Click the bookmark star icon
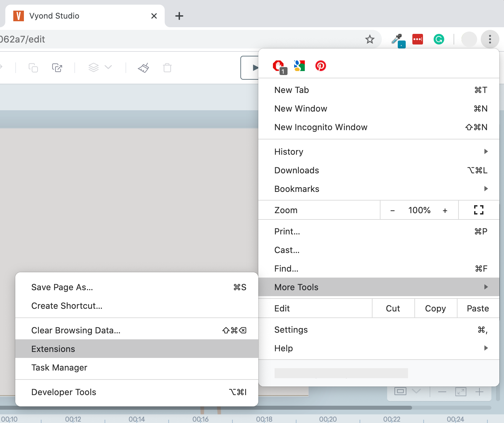 (x=370, y=40)
